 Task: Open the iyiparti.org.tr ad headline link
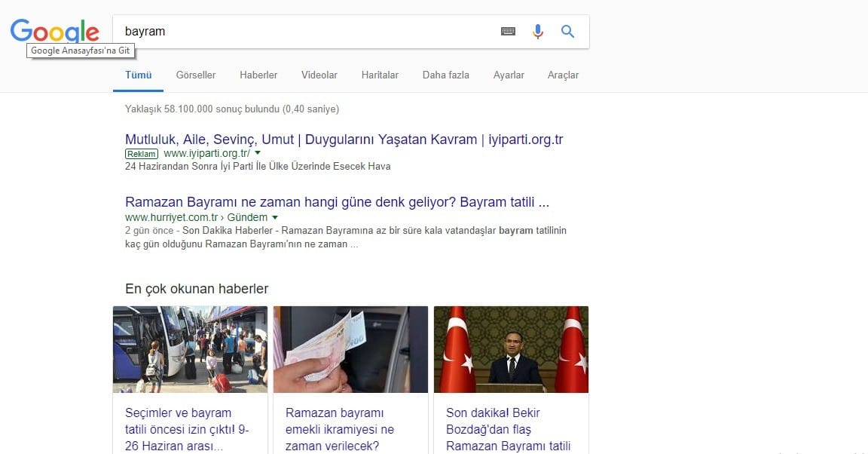click(344, 140)
